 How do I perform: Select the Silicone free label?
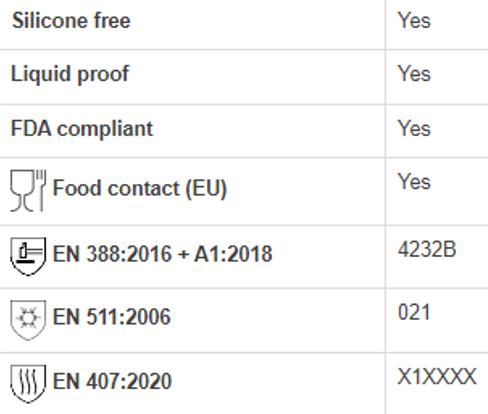71,21
